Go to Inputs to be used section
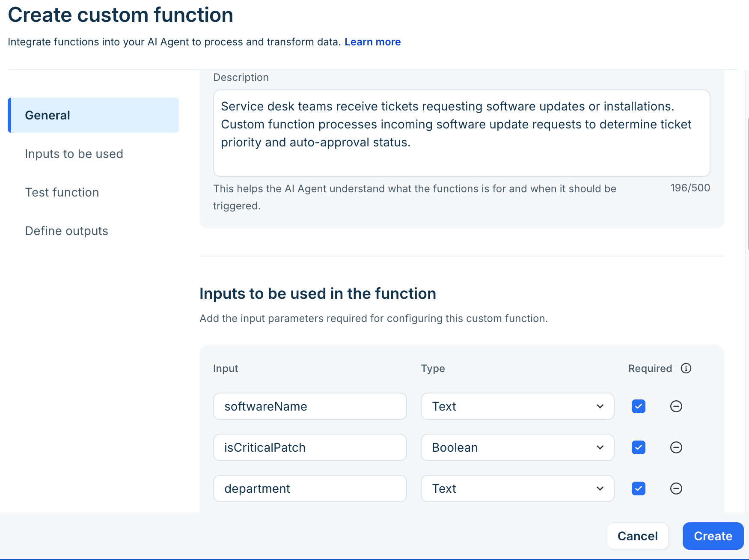The image size is (749, 560). click(x=74, y=154)
